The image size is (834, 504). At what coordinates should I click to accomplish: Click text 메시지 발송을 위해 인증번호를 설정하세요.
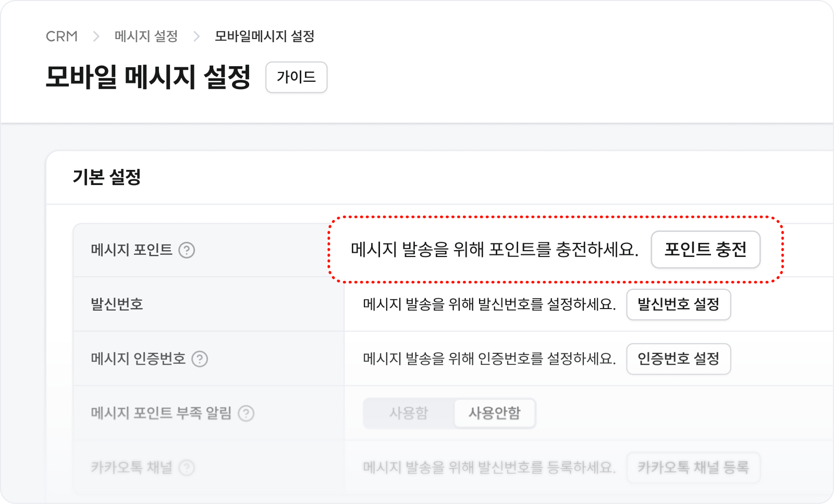pyautogui.click(x=489, y=359)
